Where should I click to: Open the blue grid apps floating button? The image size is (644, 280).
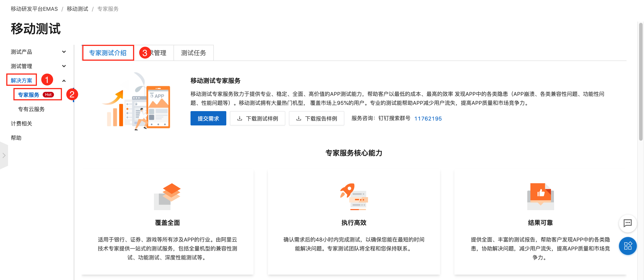pyautogui.click(x=627, y=246)
